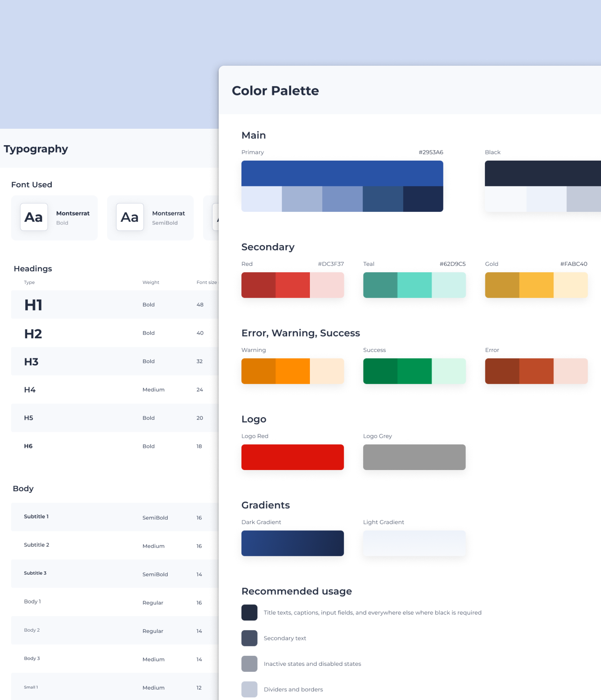Click the Logo Red color block

(x=292, y=457)
